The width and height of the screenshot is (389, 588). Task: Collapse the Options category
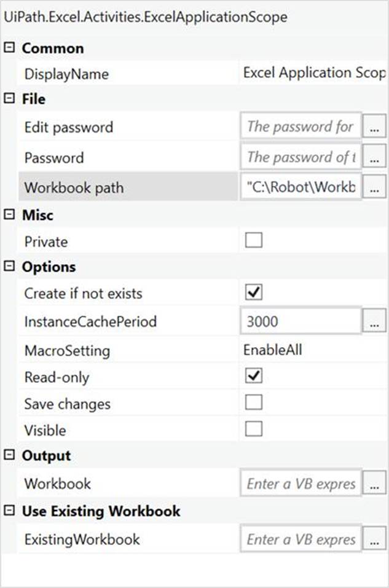pos(9,267)
